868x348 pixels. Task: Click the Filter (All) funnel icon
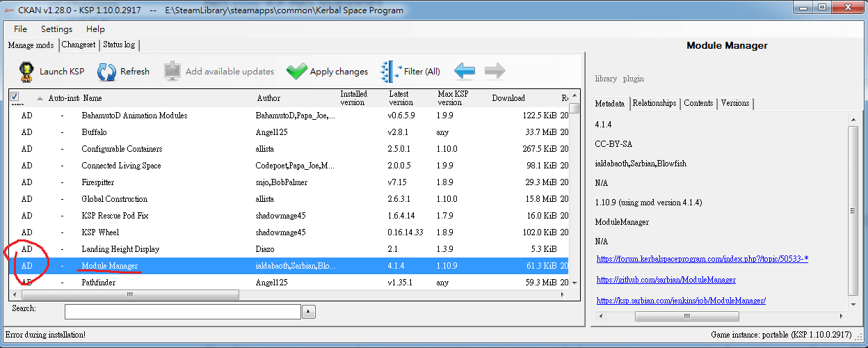click(x=389, y=71)
